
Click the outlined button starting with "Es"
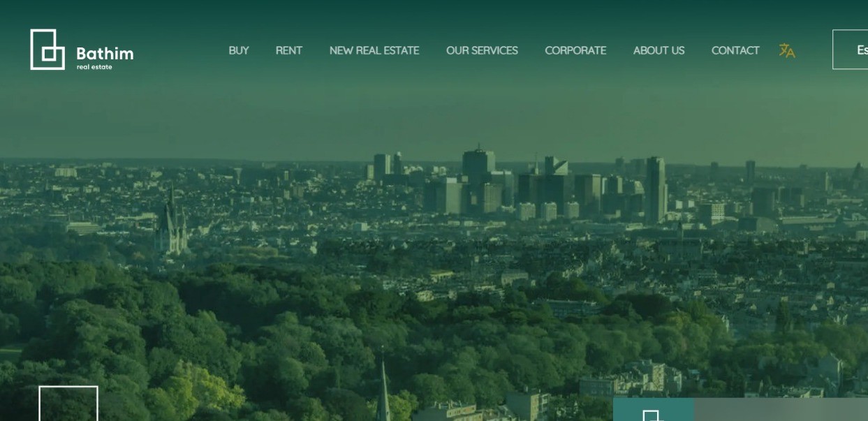tap(851, 50)
